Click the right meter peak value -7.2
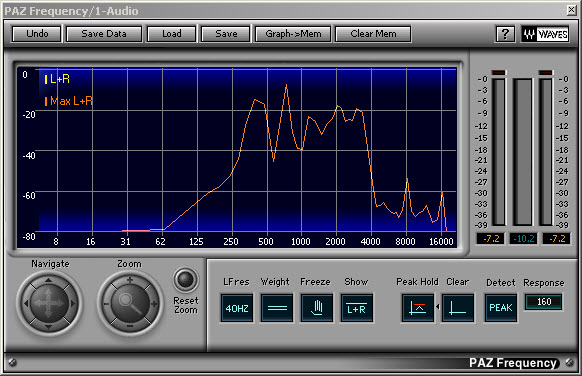Viewport: 582px width, 376px height. [x=556, y=239]
